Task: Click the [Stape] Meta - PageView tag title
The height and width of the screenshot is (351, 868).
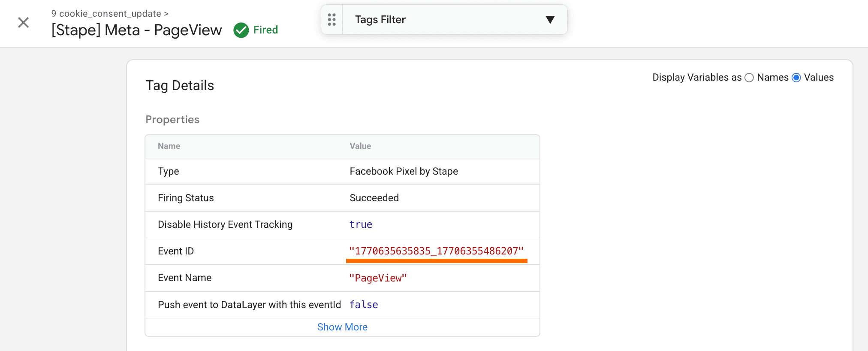Action: (136, 30)
